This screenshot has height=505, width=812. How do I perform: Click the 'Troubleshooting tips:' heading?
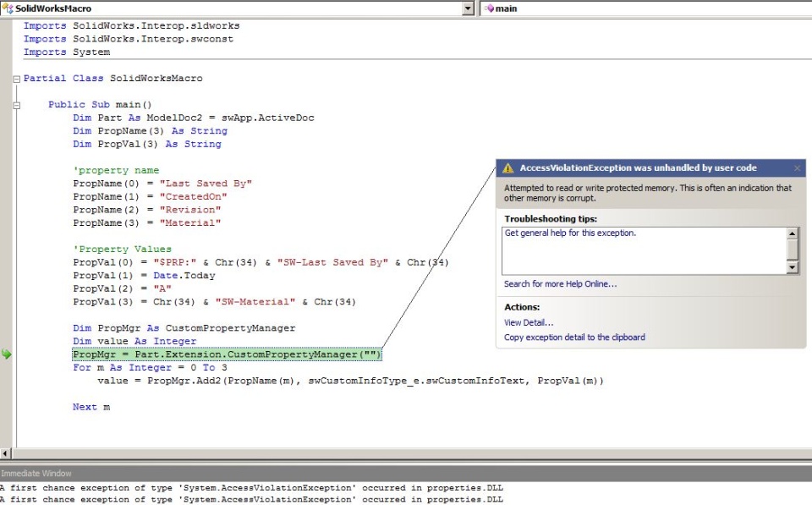(x=551, y=219)
